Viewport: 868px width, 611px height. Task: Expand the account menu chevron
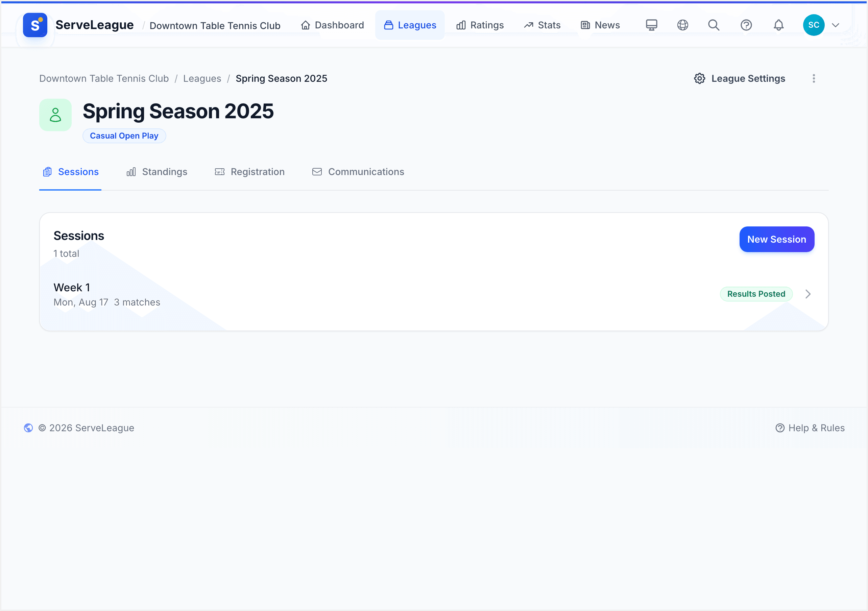click(836, 25)
